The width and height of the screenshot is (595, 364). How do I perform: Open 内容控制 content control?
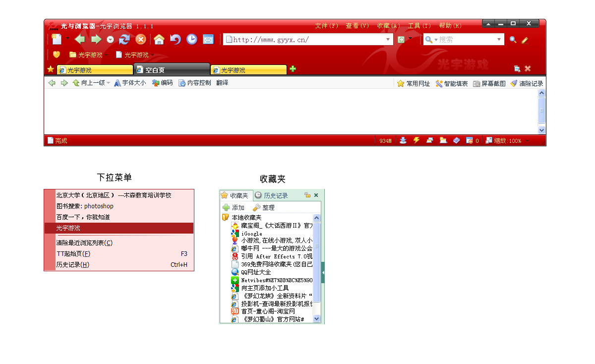pyautogui.click(x=195, y=83)
